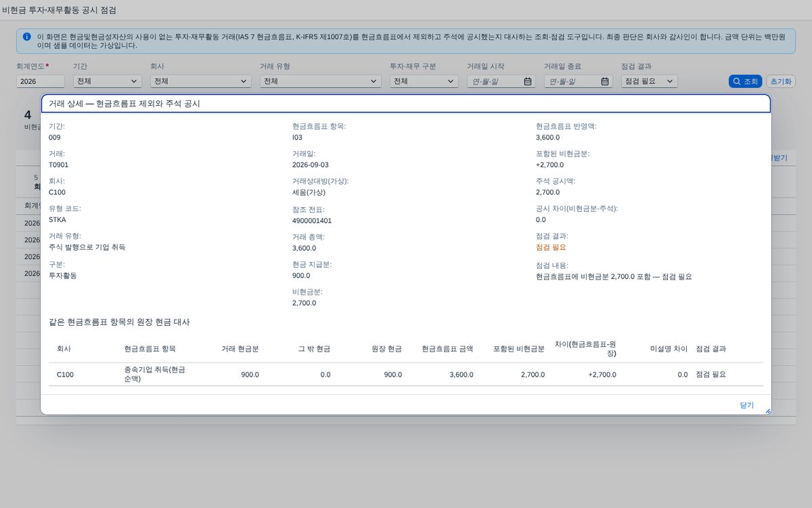Click the 거래 유형 value 주식 발행으로 기업 취득

tap(87, 247)
